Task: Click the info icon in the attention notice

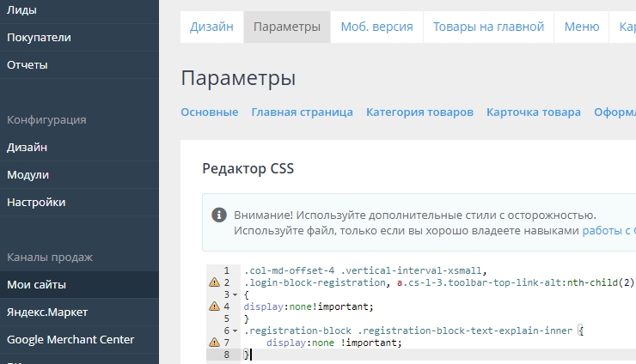Action: click(x=219, y=215)
